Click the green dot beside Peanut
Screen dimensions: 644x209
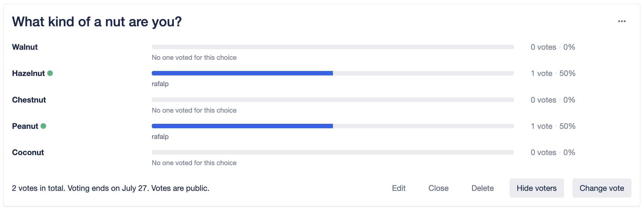click(x=43, y=126)
